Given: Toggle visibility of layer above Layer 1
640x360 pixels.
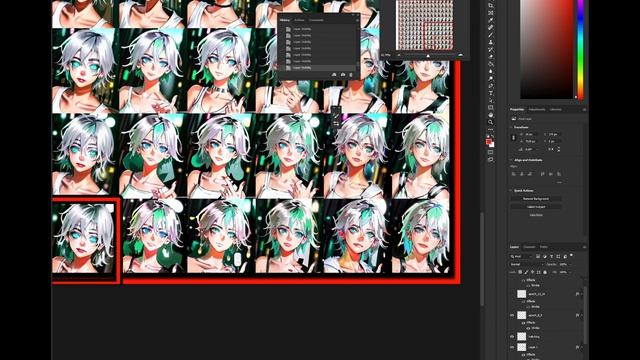Looking at the screenshot, I should tap(512, 337).
